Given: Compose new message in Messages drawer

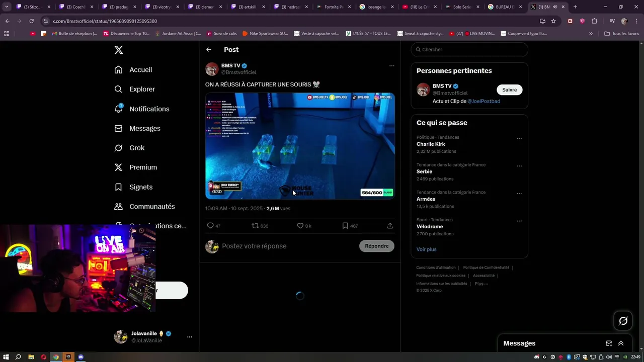Looking at the screenshot, I should point(609,343).
